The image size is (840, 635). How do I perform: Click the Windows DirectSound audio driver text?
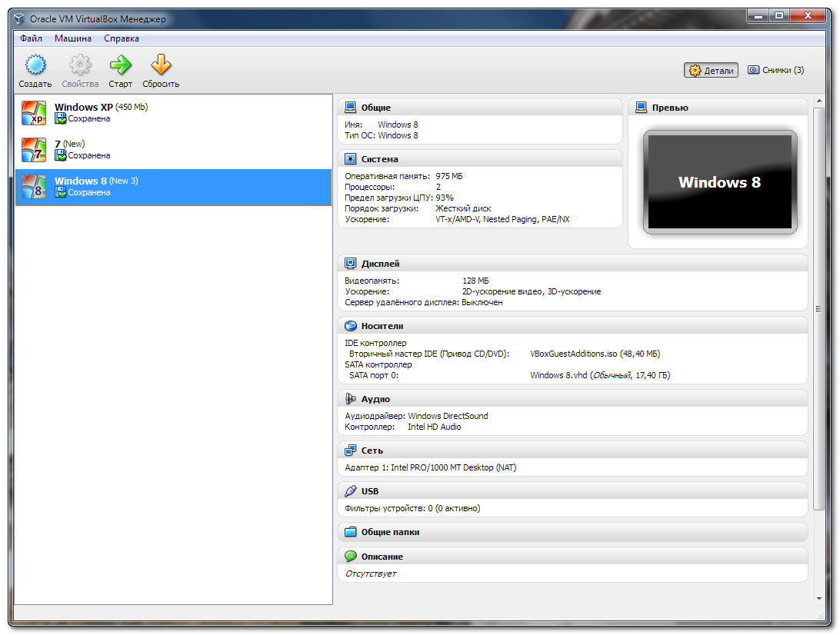(448, 416)
